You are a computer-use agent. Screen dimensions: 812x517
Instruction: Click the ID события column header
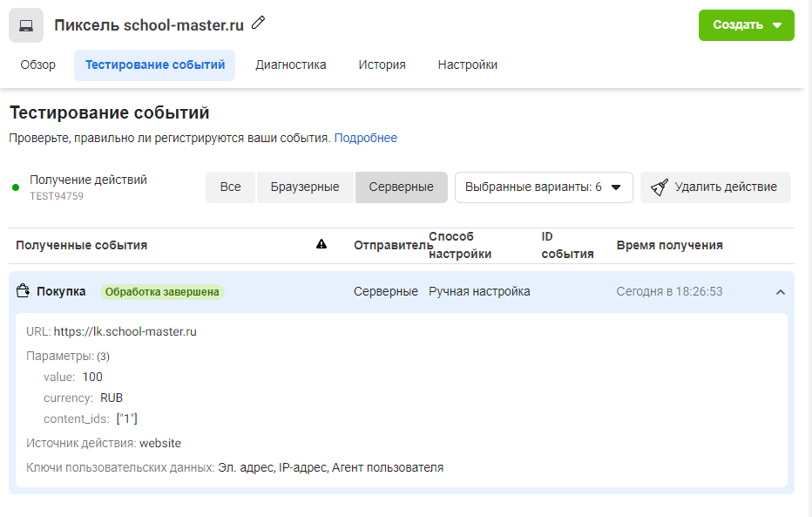point(567,245)
